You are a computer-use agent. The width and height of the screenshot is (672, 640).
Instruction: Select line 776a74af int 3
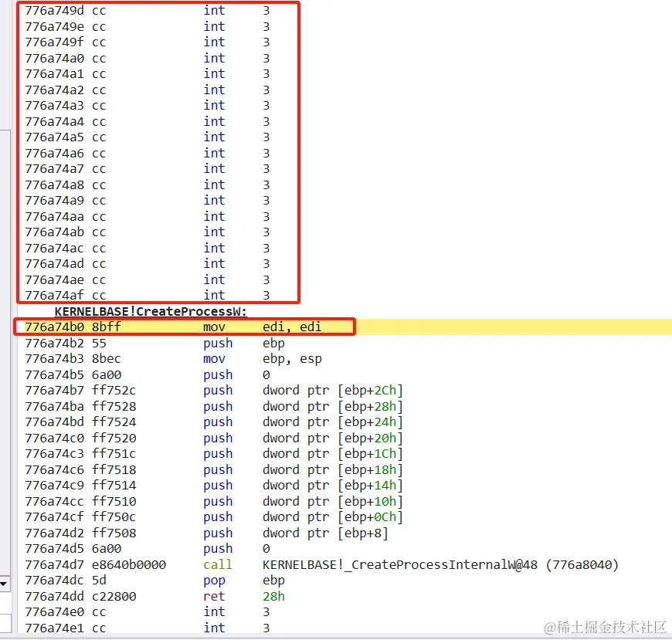[148, 295]
